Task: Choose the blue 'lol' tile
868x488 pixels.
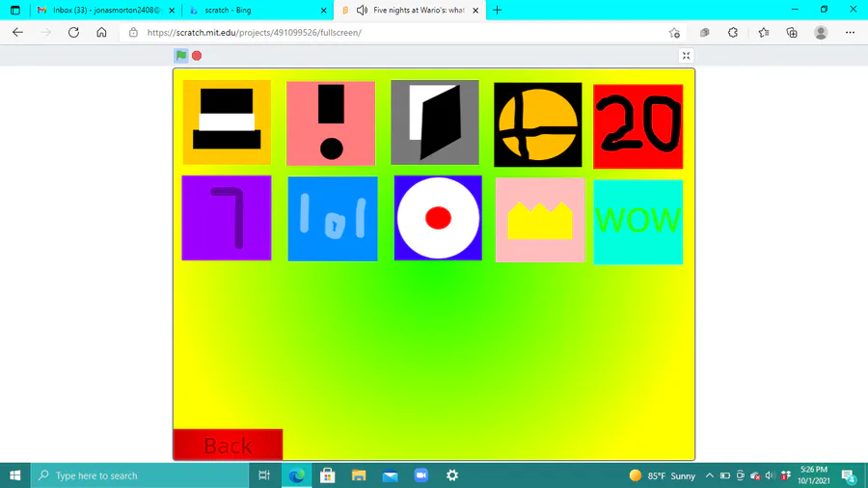Action: [x=333, y=219]
